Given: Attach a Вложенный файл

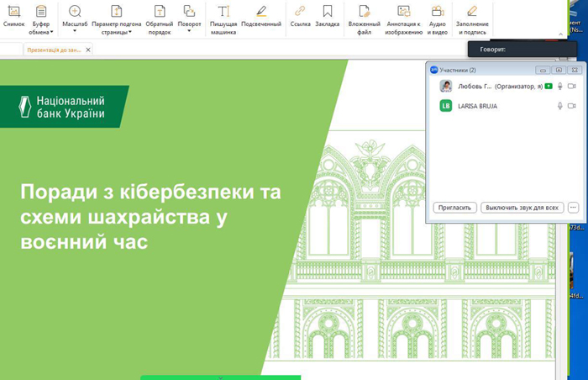Looking at the screenshot, I should click(365, 16).
